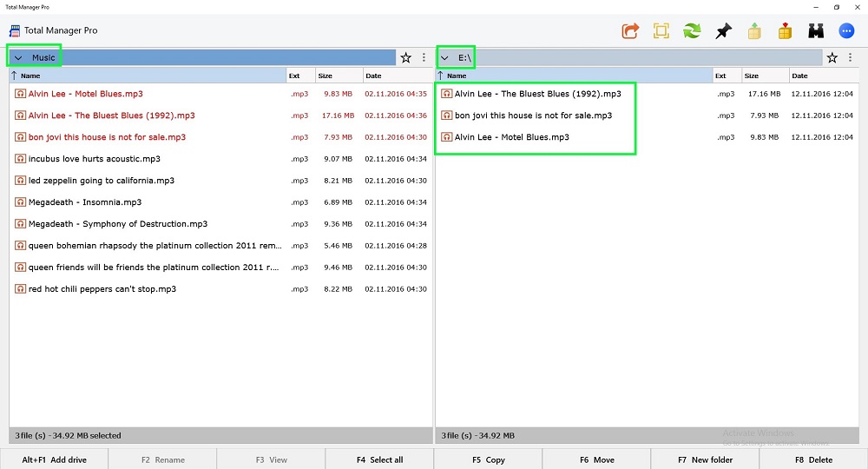
Task: Select Megadeath - Symphony of Destruction.mp3
Action: 220,224
